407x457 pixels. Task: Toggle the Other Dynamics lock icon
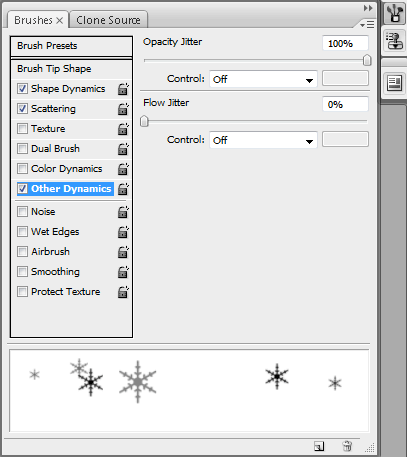(x=123, y=189)
